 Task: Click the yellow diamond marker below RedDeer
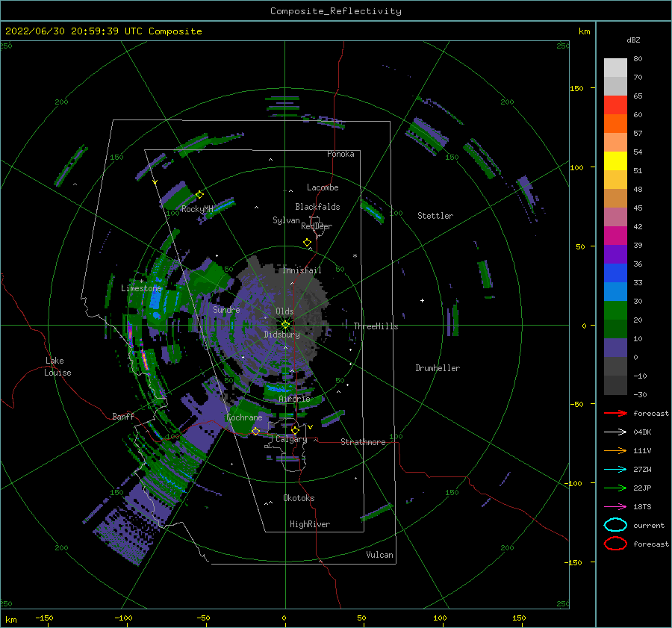[x=307, y=243]
